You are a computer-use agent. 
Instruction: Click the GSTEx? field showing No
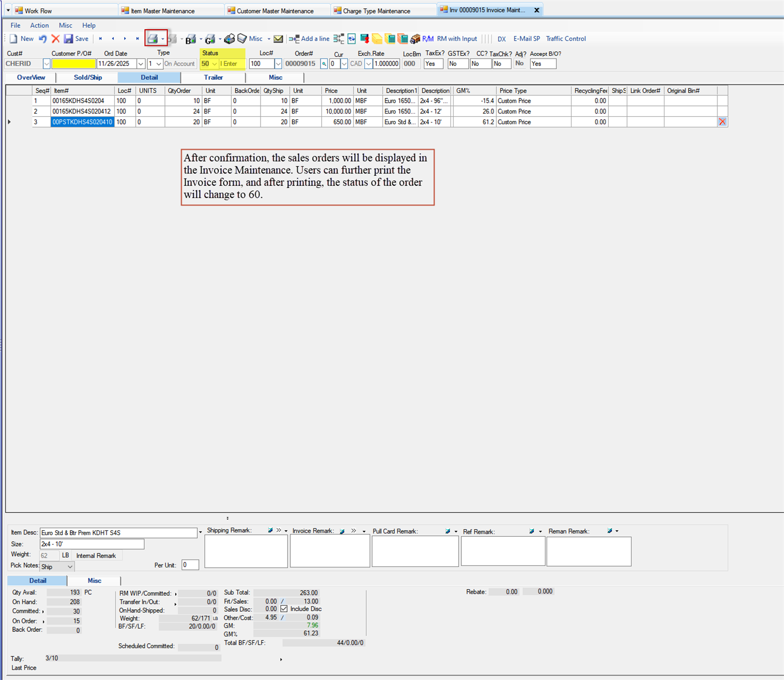pos(457,63)
